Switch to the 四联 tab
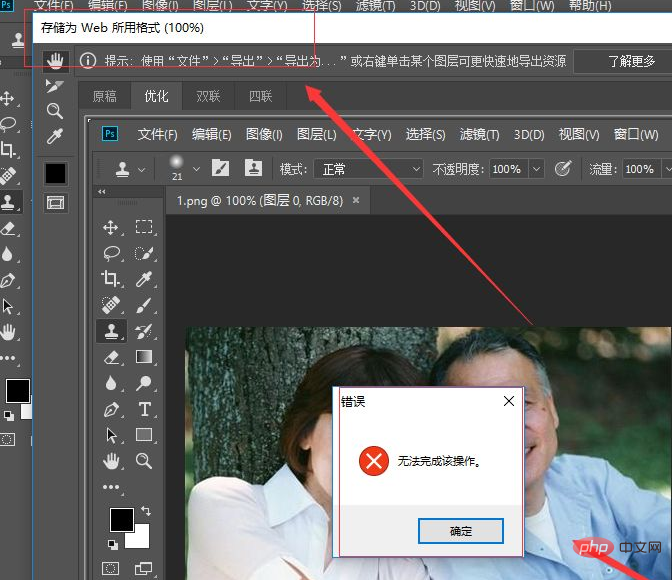 click(261, 96)
